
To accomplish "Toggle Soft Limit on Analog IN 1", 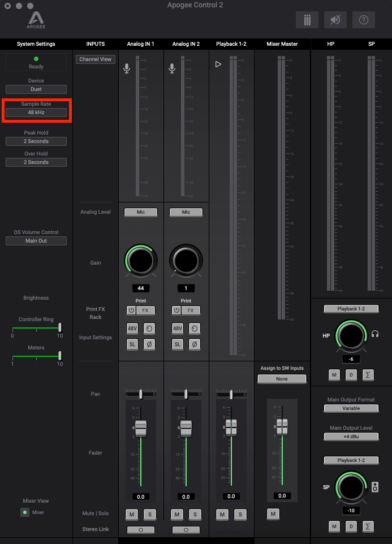I will [132, 344].
